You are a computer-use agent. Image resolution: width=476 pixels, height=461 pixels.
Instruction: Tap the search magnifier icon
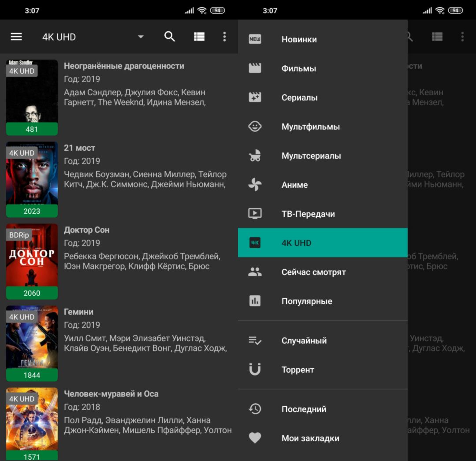click(170, 37)
